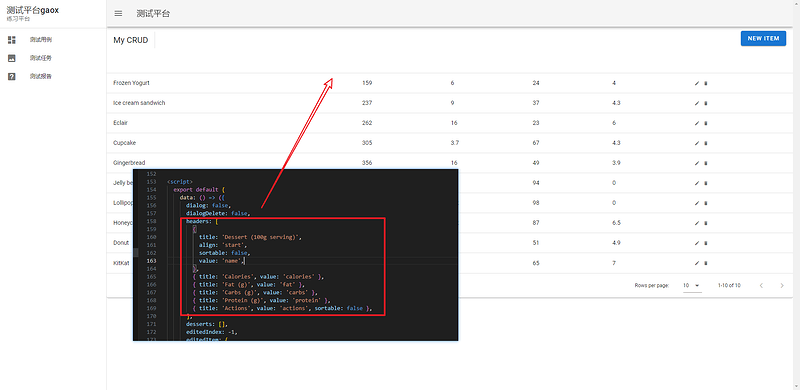Screen dimensions: 800x390
Task: Edit the Frozen Yogurt row with pencil icon
Action: coord(697,83)
